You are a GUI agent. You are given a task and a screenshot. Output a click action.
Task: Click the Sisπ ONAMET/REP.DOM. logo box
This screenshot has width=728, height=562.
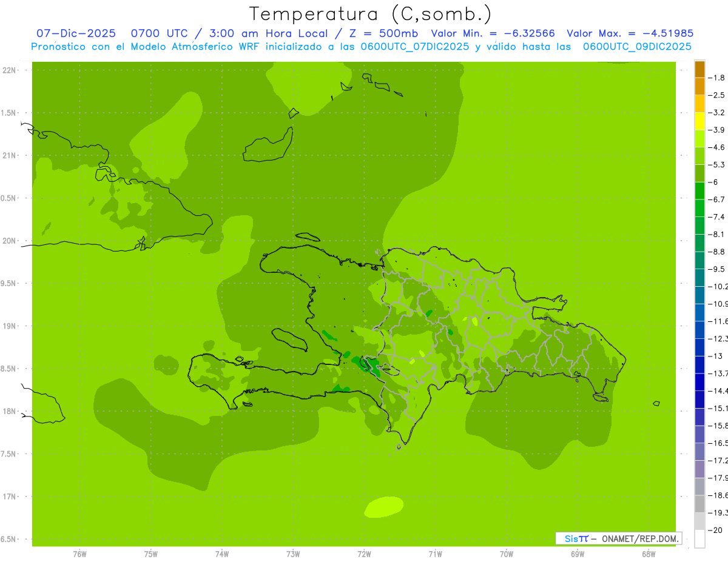tap(619, 538)
